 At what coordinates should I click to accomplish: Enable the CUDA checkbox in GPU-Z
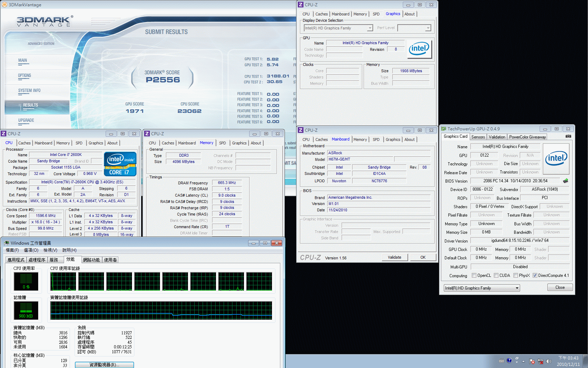pyautogui.click(x=496, y=275)
